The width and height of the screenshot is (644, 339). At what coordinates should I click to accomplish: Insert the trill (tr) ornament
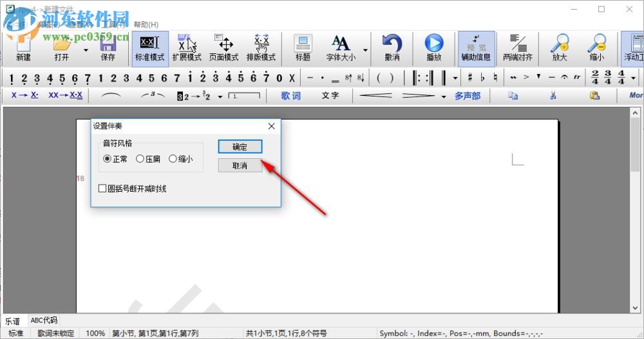[577, 77]
